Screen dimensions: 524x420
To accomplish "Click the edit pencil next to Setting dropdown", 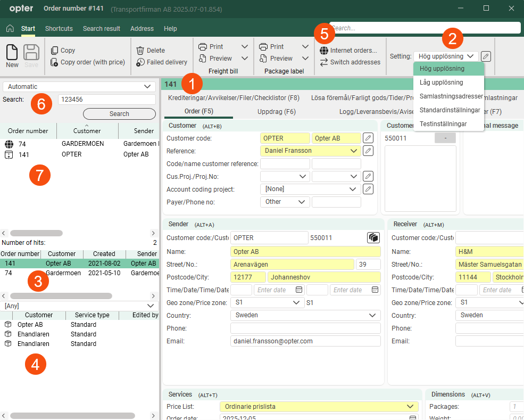I will pos(486,56).
